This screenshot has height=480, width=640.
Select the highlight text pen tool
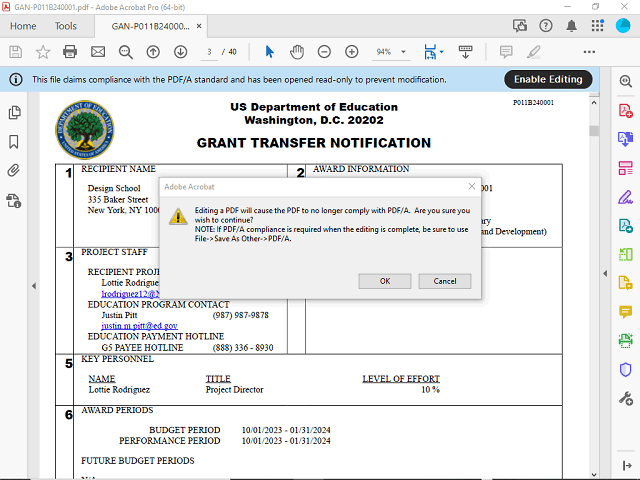pyautogui.click(x=533, y=52)
